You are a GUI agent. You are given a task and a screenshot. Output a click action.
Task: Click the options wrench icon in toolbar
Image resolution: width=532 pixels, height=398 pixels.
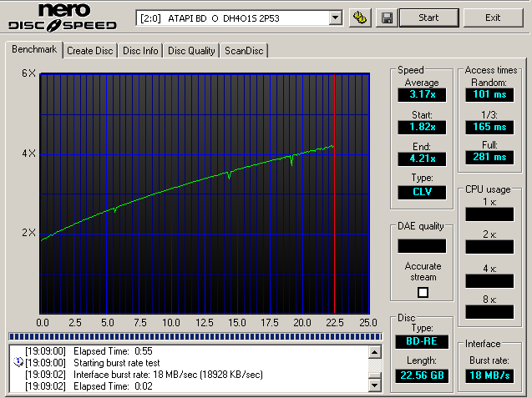pos(360,18)
